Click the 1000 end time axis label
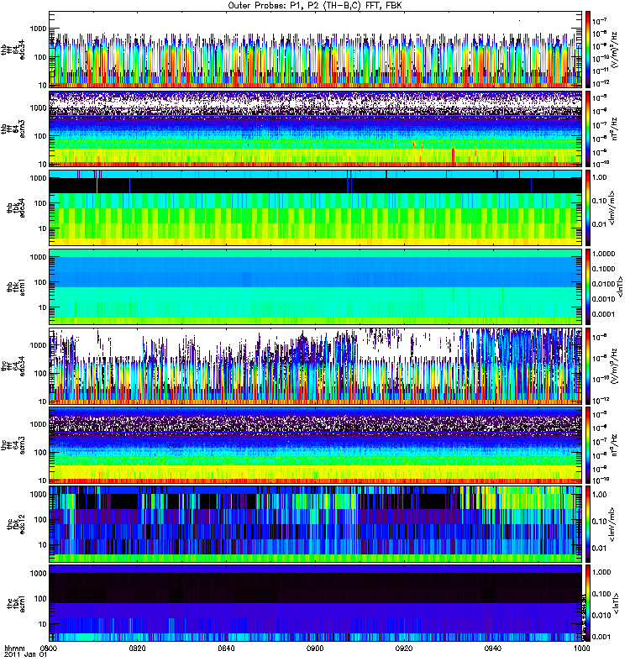Viewport: 630px width, 672px height. coord(581,648)
